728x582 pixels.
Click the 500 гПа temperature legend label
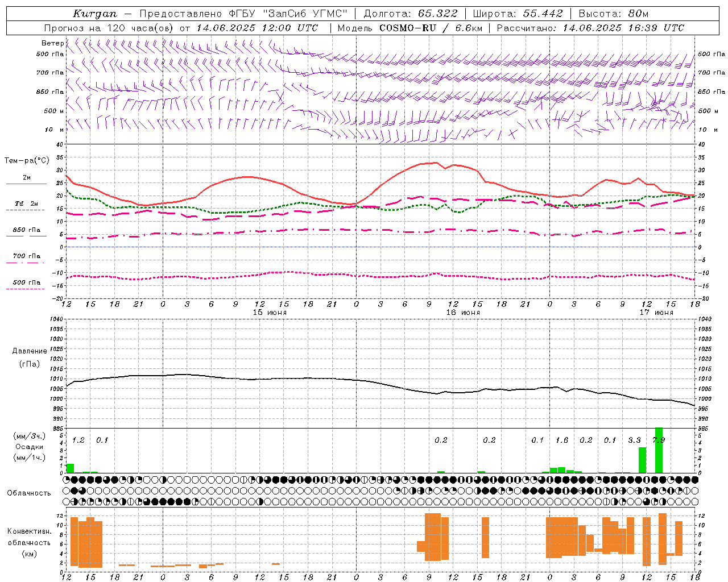(26, 282)
